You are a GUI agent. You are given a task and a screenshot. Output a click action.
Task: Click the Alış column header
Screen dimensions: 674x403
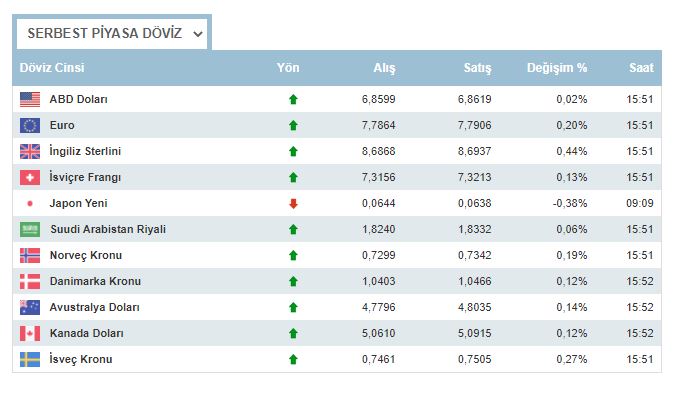pos(384,68)
